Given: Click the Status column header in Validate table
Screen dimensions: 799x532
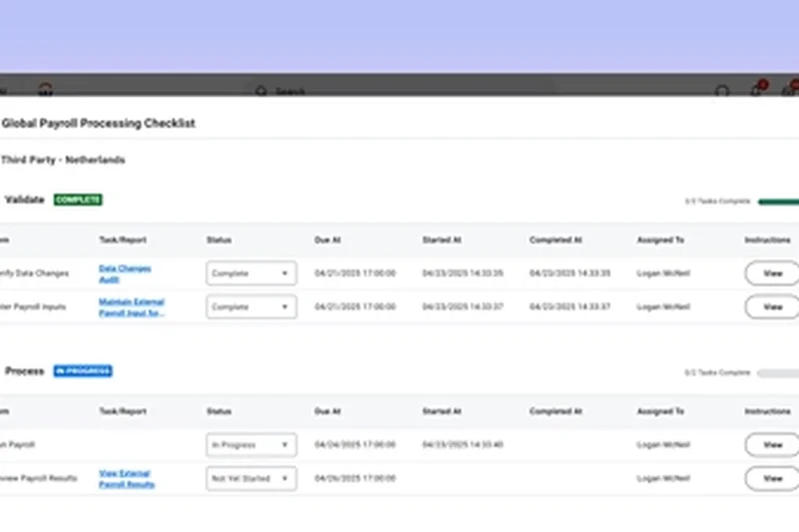Looking at the screenshot, I should 219,240.
